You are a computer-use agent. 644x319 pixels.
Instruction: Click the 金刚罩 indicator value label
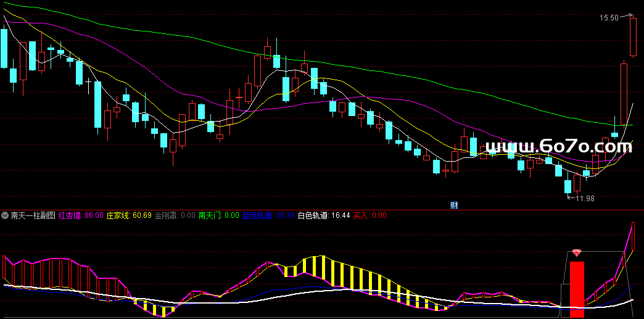175,215
